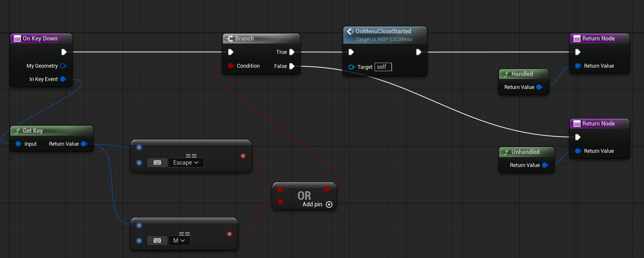This screenshot has height=258, width=644.
Task: Select the Handled node title
Action: (522, 74)
